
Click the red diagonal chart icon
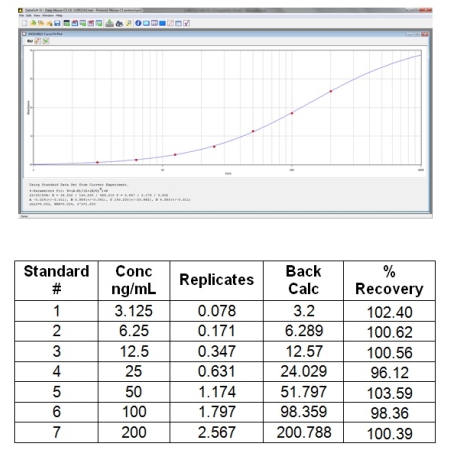170,23
